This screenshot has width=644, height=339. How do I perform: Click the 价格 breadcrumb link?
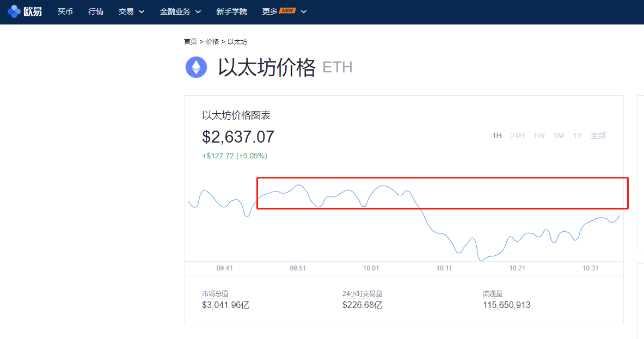(x=212, y=42)
